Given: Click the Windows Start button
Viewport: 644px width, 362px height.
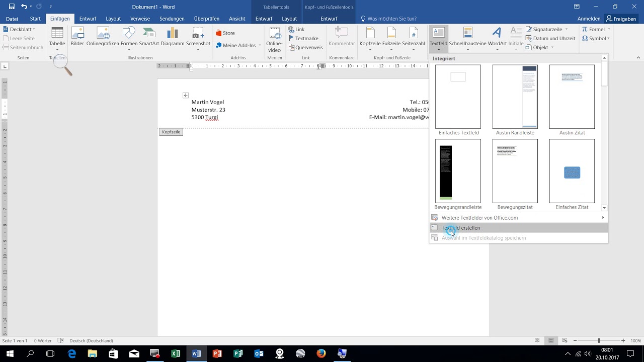Looking at the screenshot, I should point(10,353).
